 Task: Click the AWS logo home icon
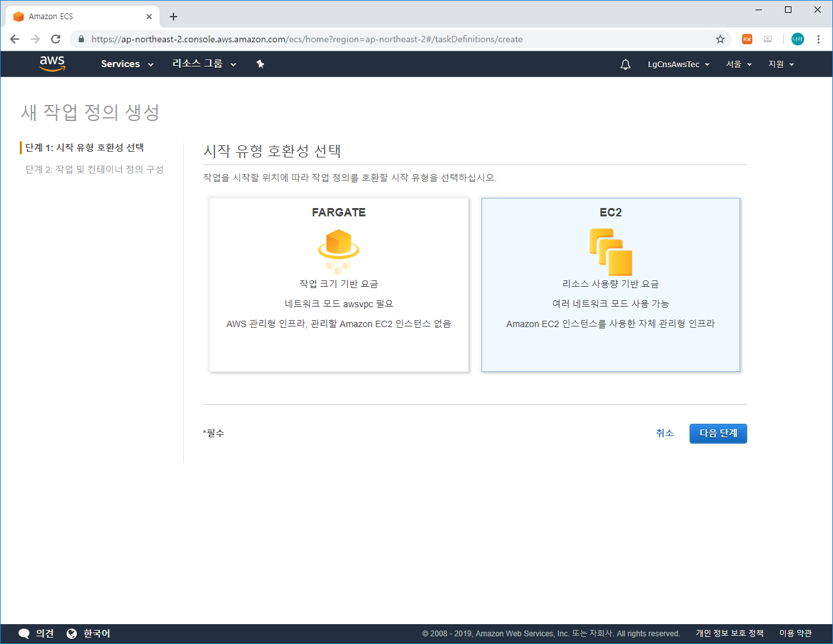pyautogui.click(x=52, y=63)
